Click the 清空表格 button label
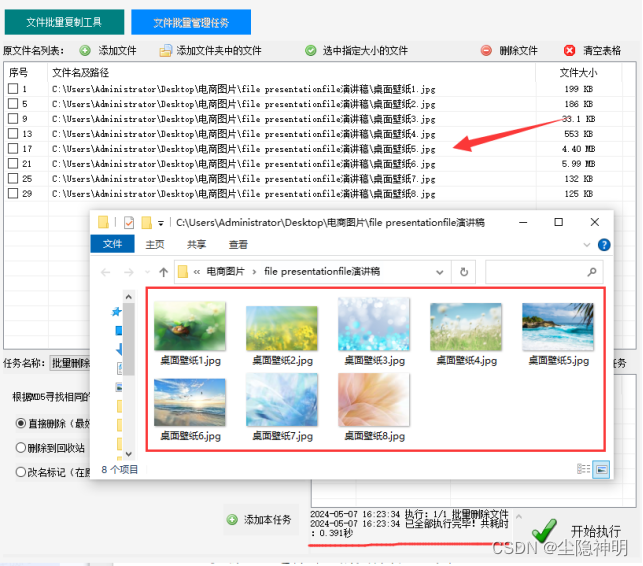The width and height of the screenshot is (643, 566). [602, 50]
